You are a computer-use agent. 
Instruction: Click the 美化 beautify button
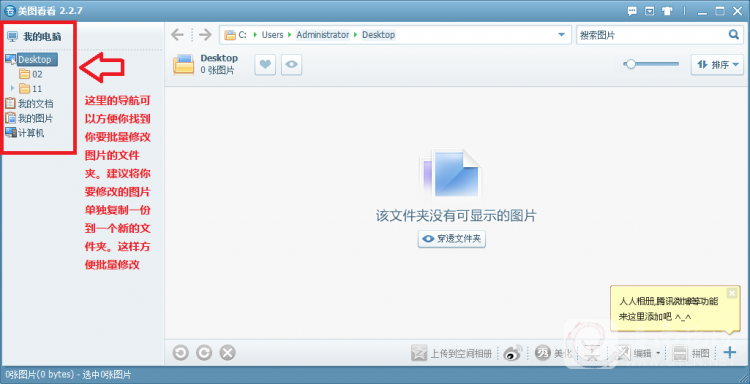pos(553,353)
